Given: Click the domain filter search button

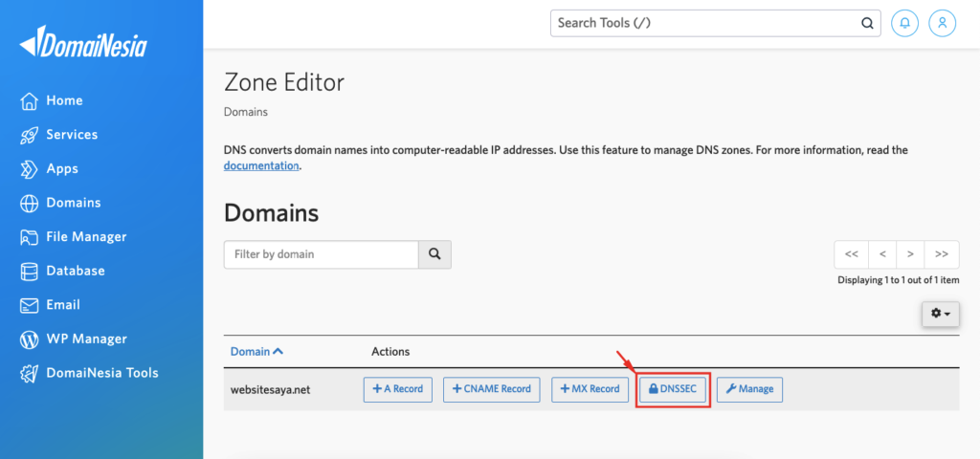Looking at the screenshot, I should click(435, 254).
